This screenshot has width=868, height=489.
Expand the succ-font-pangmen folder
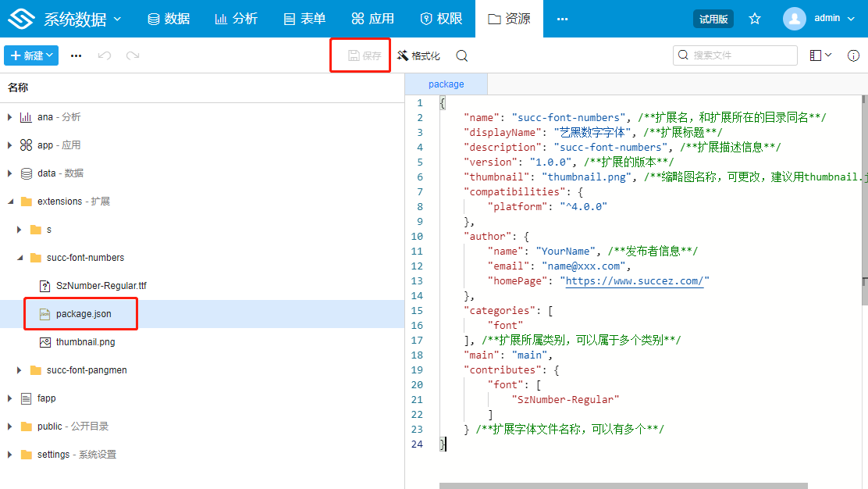20,370
